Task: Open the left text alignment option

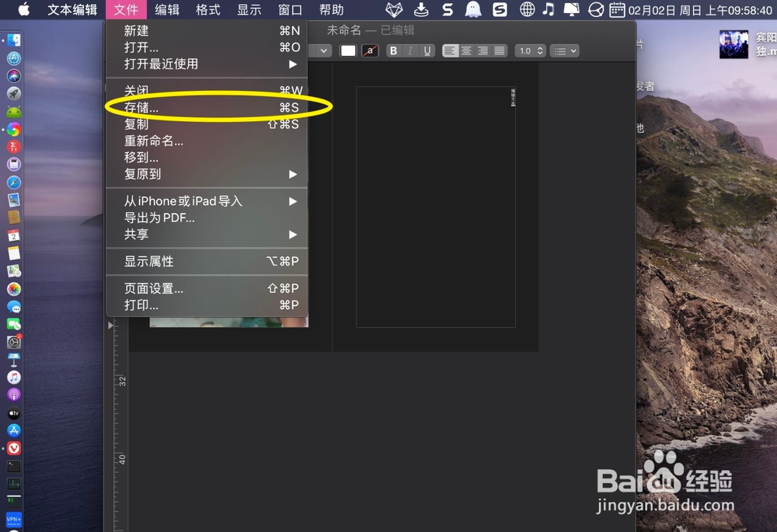Action: (450, 50)
